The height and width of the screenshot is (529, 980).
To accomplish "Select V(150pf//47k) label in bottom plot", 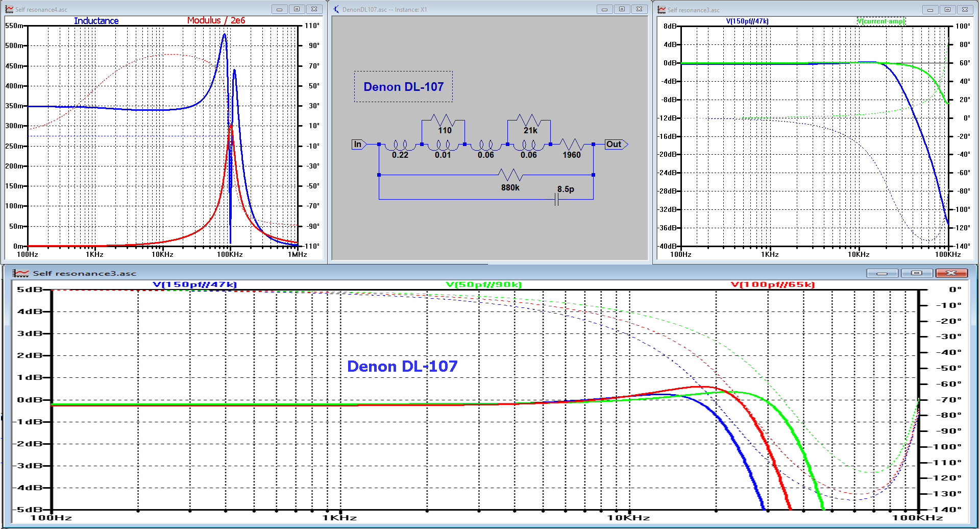I will (195, 285).
